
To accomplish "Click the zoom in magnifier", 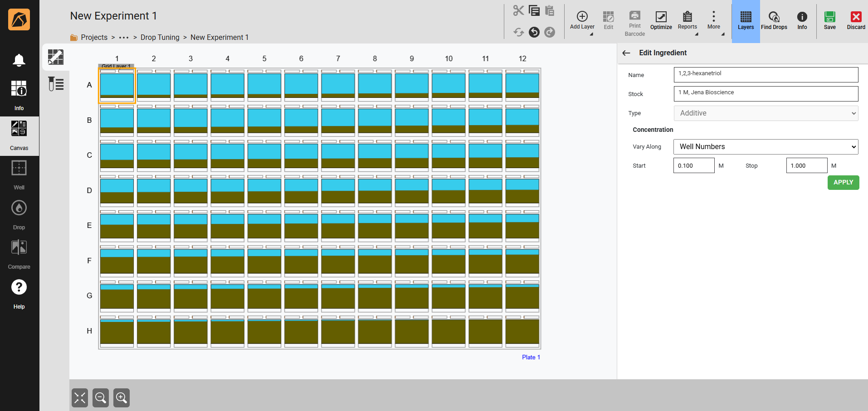I will click(122, 398).
